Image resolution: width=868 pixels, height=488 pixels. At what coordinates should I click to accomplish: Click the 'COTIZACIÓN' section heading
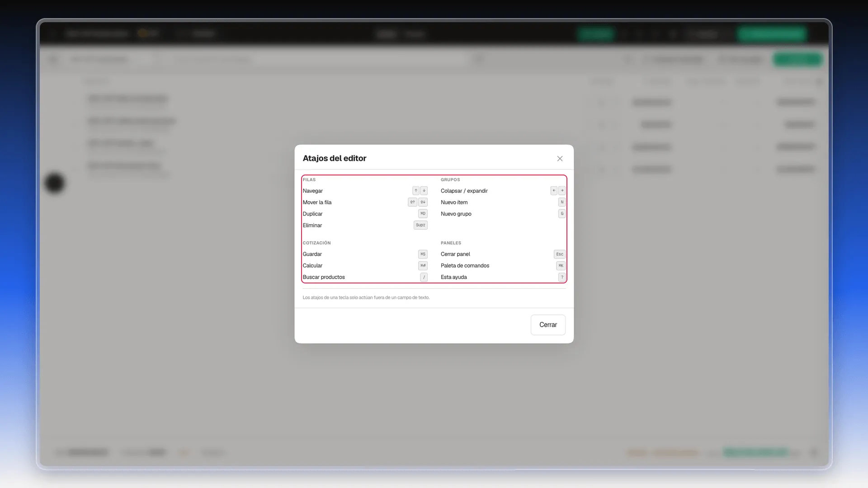coord(316,243)
